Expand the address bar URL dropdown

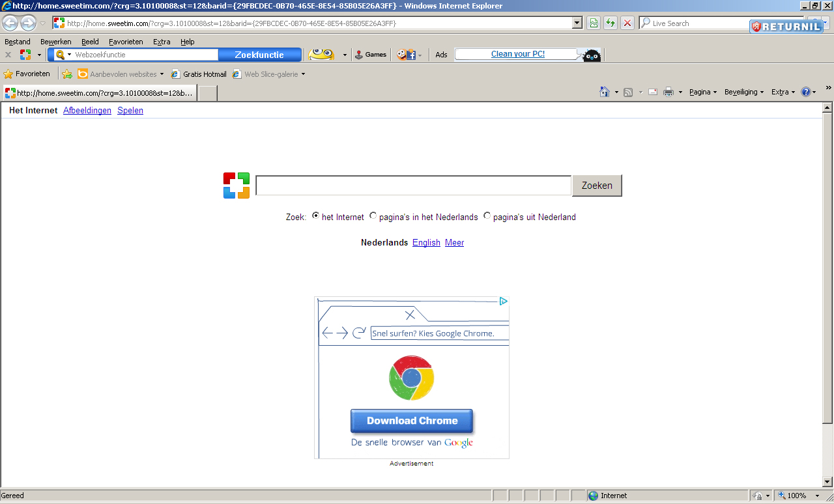tap(577, 23)
